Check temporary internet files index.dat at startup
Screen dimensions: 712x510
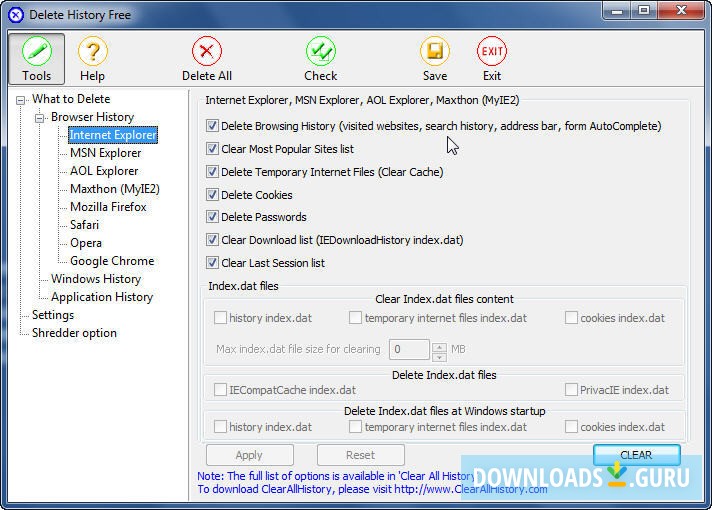click(x=355, y=426)
